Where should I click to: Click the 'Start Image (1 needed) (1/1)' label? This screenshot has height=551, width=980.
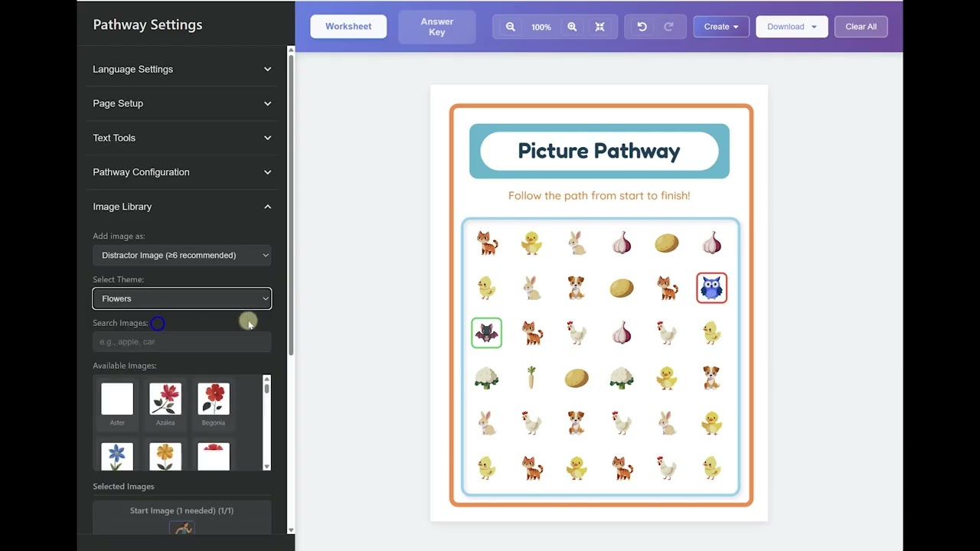pos(182,510)
